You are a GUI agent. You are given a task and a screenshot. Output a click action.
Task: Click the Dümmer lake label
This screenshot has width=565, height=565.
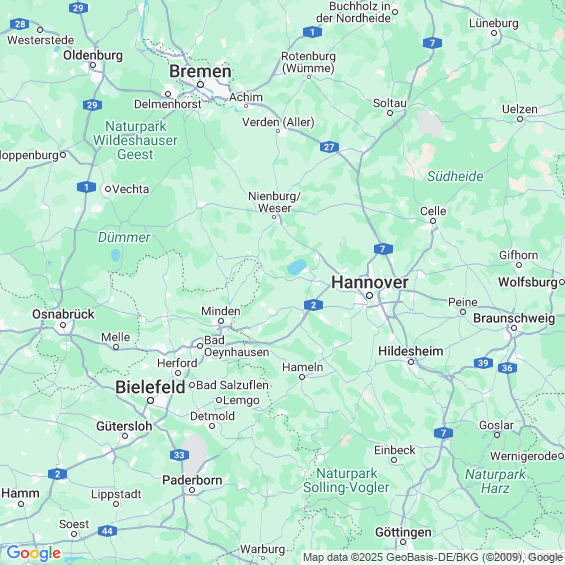[x=124, y=237]
